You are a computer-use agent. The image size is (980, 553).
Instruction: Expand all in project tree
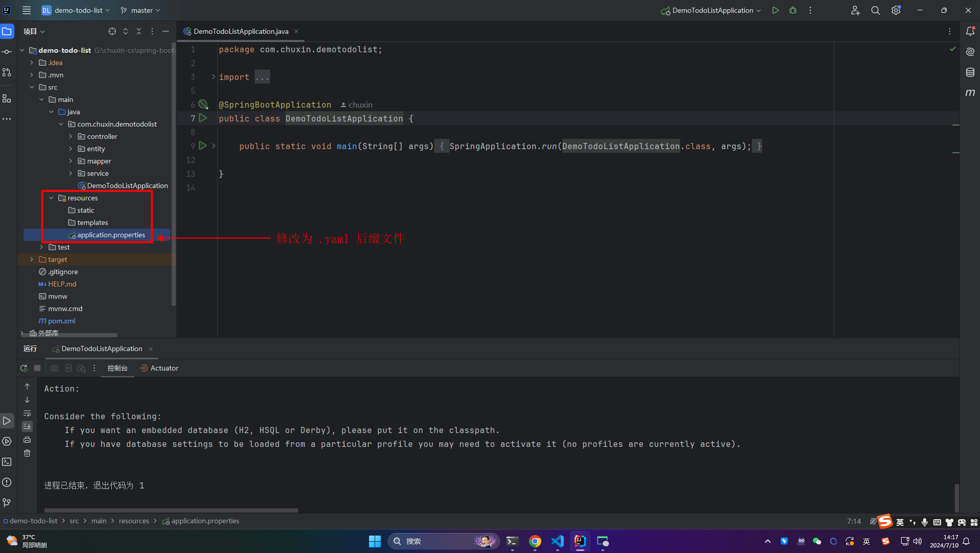coord(126,31)
